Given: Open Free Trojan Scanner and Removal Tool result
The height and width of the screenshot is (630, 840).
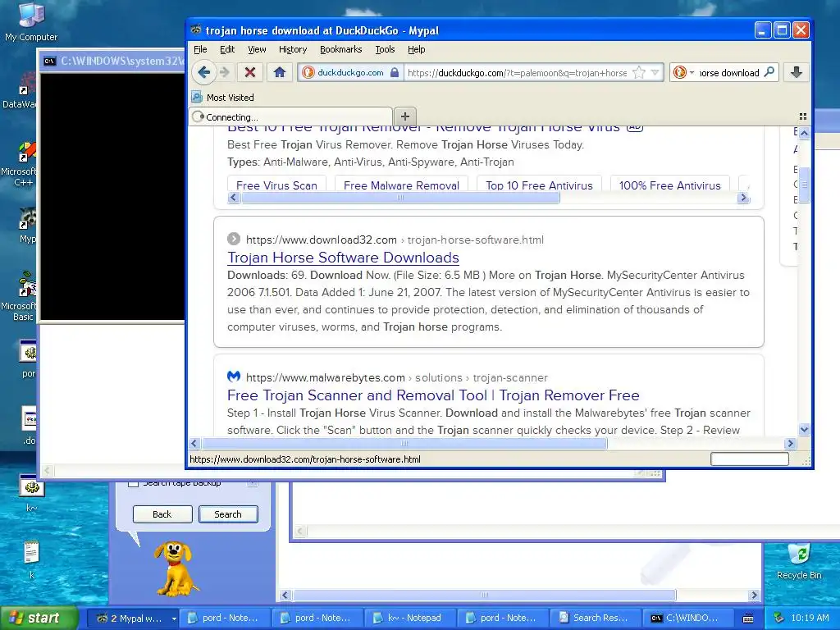Looking at the screenshot, I should point(433,395).
